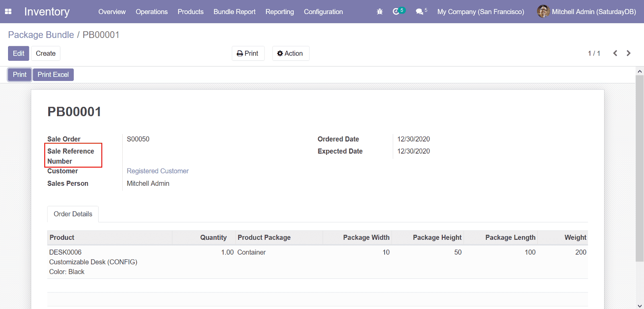The image size is (644, 309).
Task: Click the Expected Date label
Action: click(x=340, y=151)
